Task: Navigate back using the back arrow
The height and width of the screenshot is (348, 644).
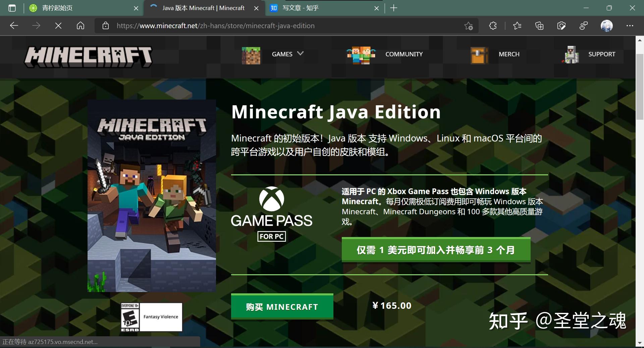Action: 14,25
